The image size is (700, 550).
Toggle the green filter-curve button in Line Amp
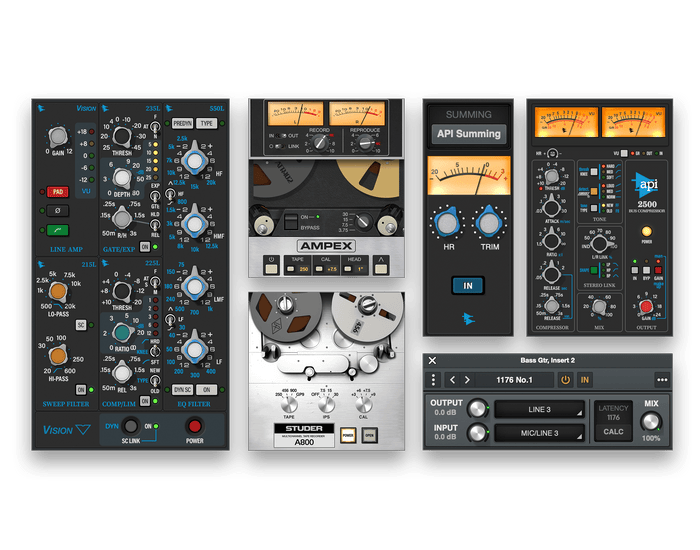(x=58, y=230)
